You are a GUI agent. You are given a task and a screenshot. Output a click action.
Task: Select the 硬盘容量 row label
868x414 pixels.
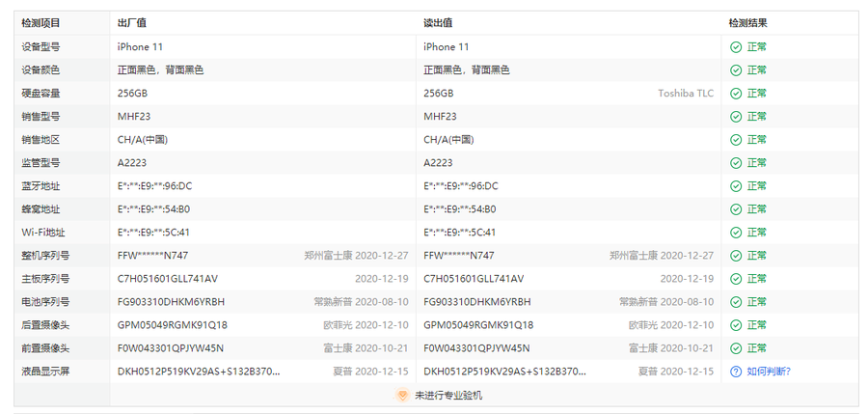41,94
